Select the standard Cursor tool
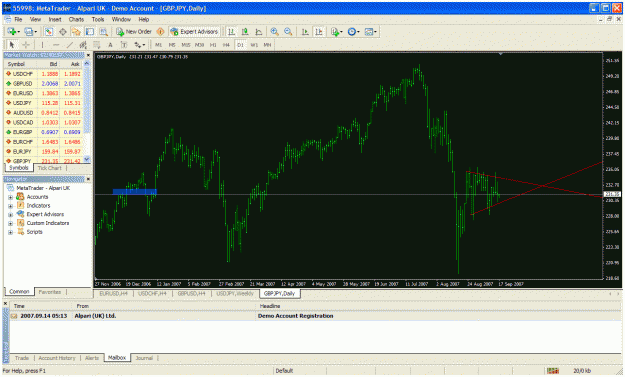The image size is (625, 377). (x=12, y=45)
